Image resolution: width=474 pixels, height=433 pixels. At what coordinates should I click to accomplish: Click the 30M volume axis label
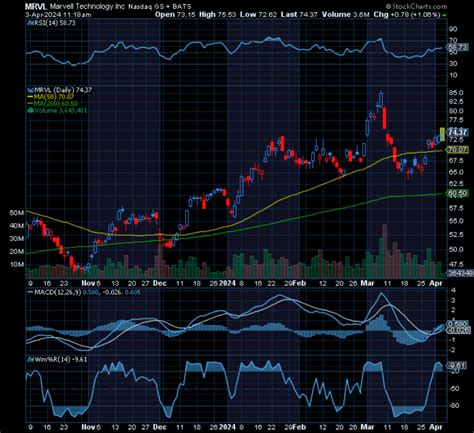point(17,239)
